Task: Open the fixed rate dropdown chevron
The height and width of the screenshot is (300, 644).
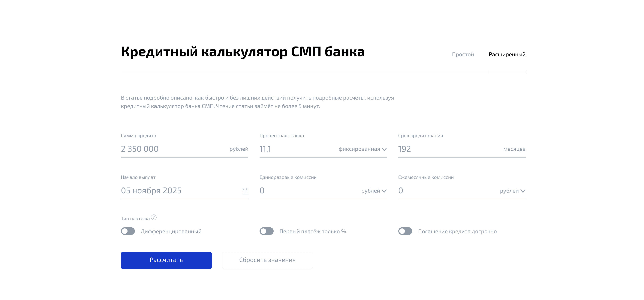Action: pyautogui.click(x=384, y=149)
